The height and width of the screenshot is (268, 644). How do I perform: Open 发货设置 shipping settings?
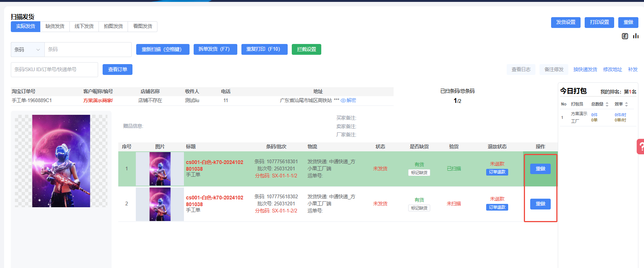tap(566, 22)
